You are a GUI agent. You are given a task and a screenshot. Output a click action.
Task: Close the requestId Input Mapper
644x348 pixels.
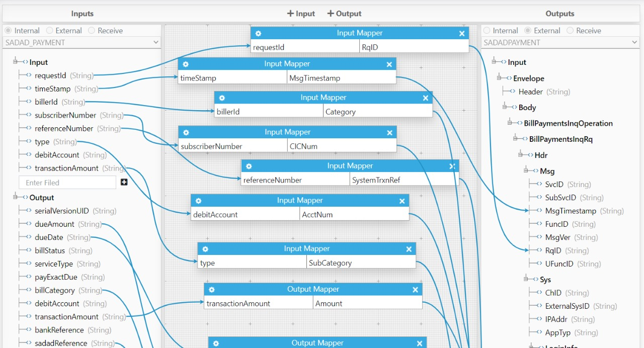462,33
